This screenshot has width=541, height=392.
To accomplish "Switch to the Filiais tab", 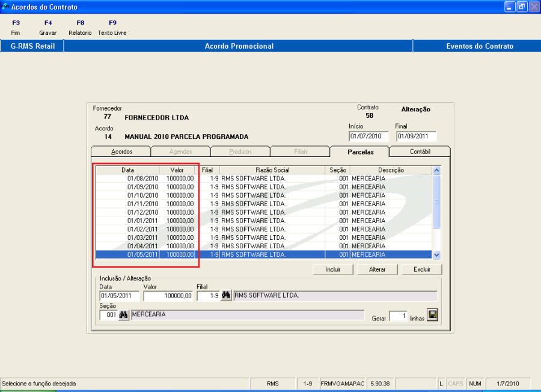I will (x=301, y=152).
